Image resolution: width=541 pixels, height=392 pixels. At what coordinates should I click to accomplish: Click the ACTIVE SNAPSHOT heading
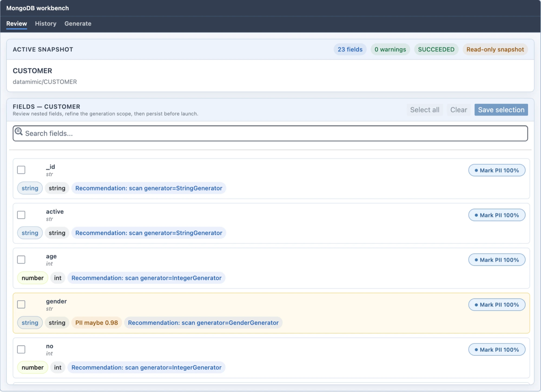43,49
